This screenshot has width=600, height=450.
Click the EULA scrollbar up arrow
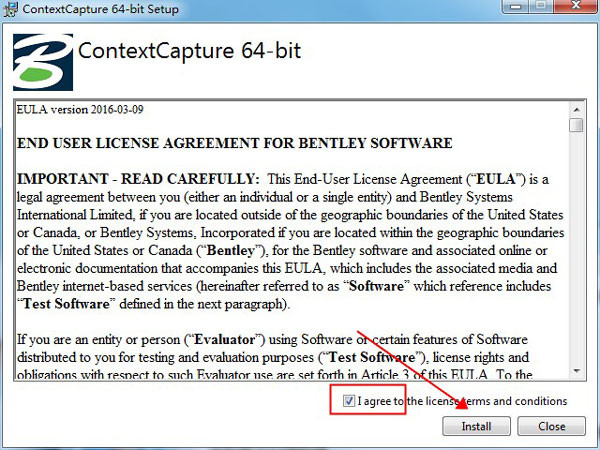[x=576, y=110]
